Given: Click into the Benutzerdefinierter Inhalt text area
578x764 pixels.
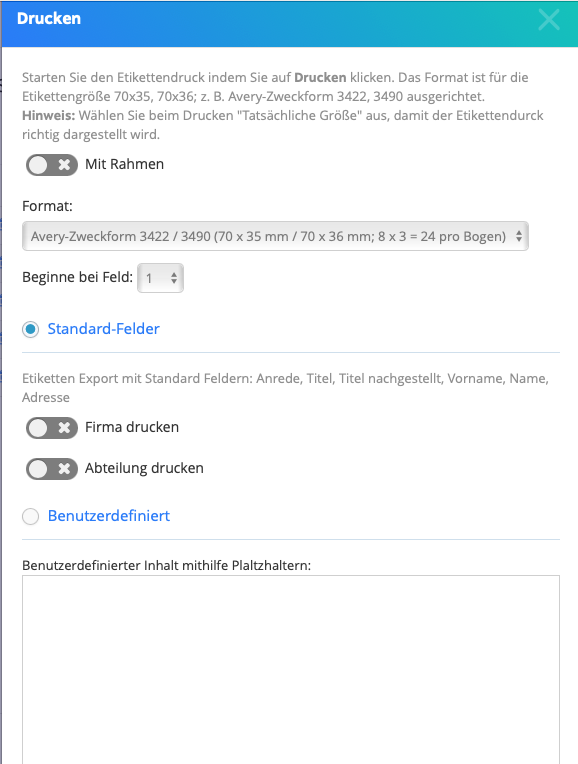Looking at the screenshot, I should click(x=291, y=669).
